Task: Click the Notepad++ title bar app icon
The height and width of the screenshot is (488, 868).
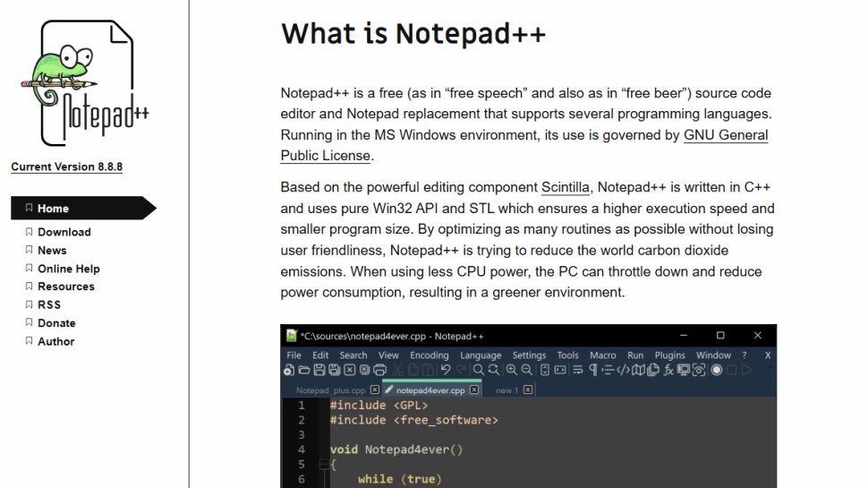Action: tap(291, 336)
